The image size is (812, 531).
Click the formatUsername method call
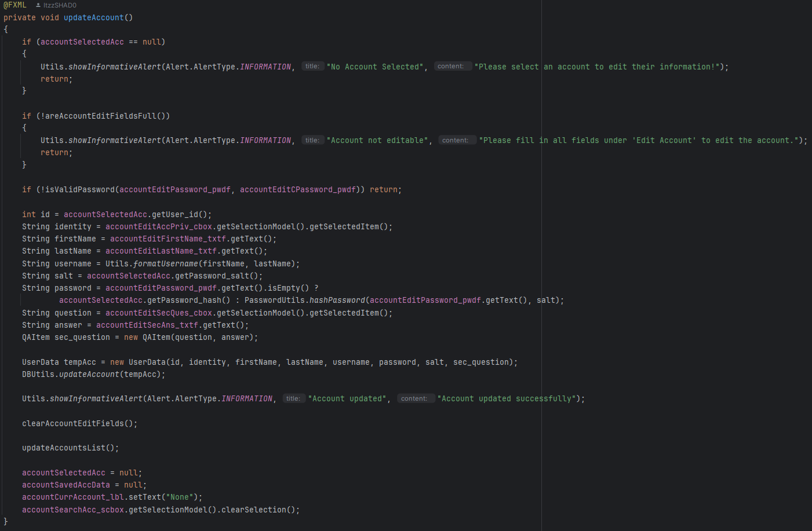(x=165, y=263)
